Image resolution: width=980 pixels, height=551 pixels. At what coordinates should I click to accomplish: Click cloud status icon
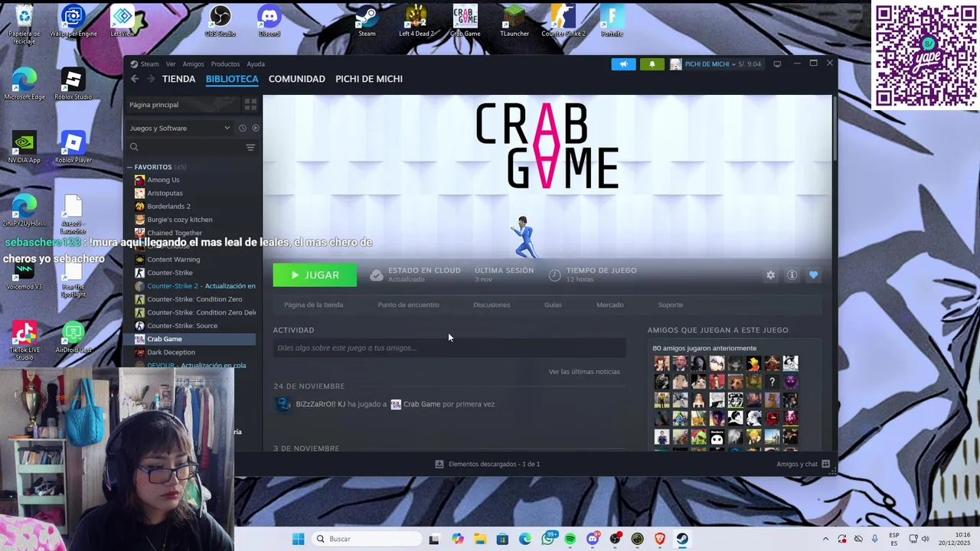tap(376, 275)
